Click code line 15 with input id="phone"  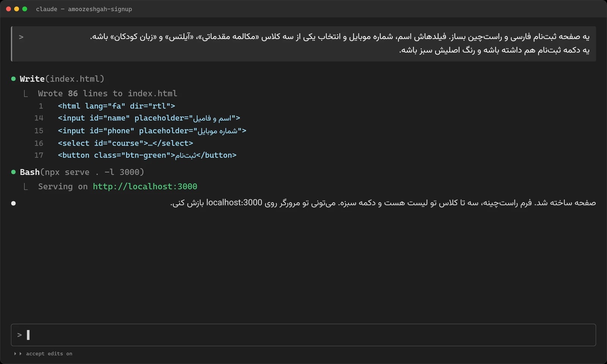(152, 131)
